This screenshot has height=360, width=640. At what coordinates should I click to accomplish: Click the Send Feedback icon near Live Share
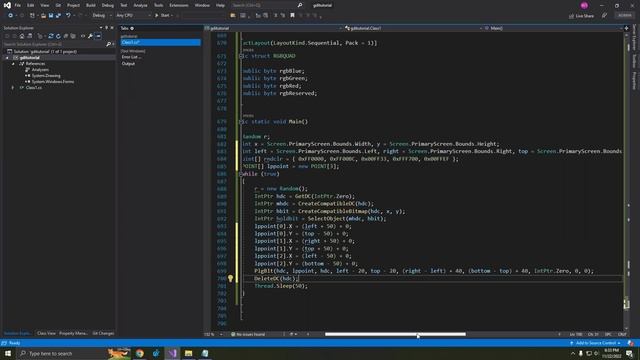(x=604, y=16)
